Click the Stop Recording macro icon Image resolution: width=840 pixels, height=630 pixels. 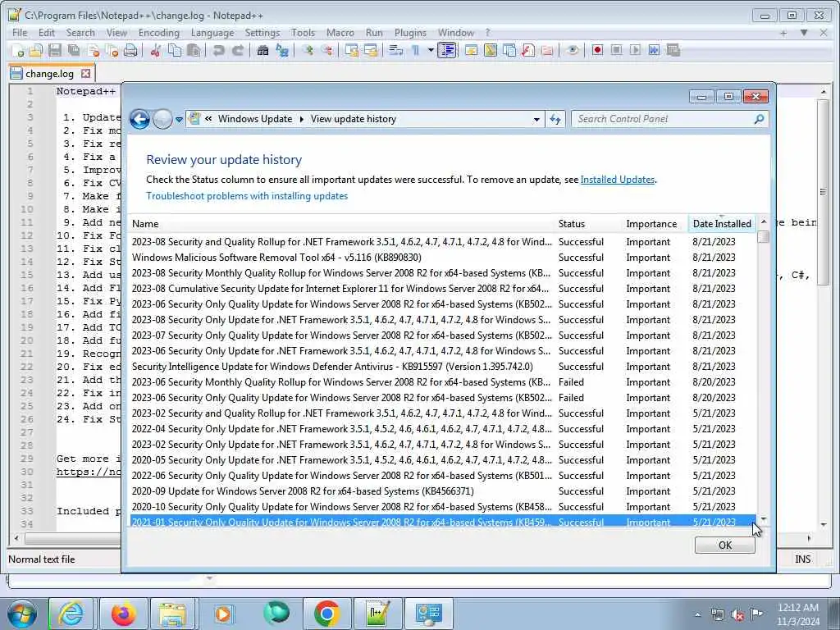pos(617,50)
